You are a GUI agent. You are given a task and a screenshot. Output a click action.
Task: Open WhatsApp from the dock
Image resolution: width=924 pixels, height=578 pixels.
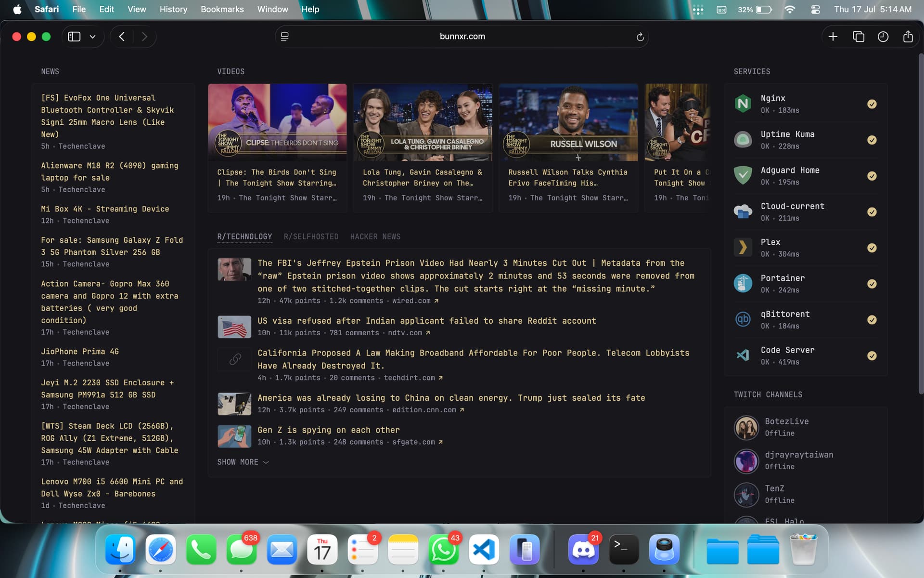point(443,550)
